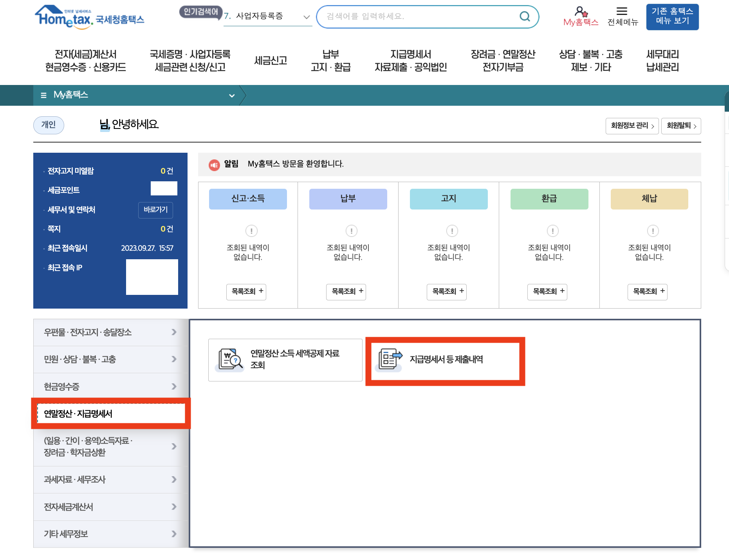729x560 pixels.
Task: Expand 우편물·전자고지·송달장소 menu arrow
Action: coord(174,332)
